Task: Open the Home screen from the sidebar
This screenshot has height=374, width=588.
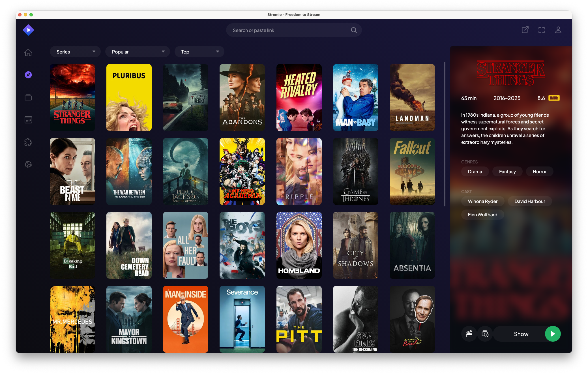Action: [x=28, y=52]
